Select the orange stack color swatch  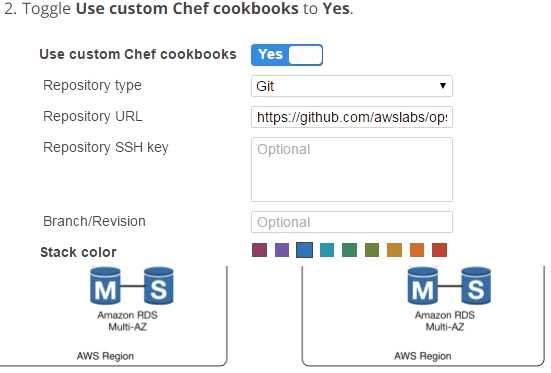[417, 250]
